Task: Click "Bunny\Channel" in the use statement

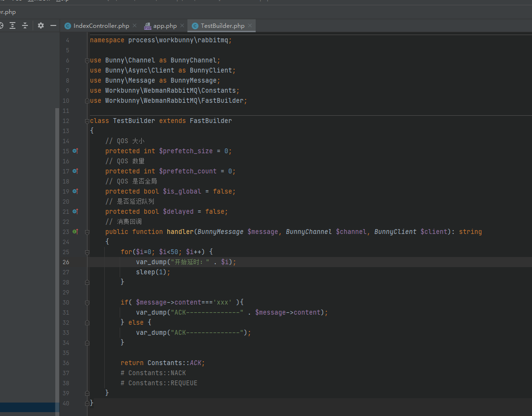Action: coord(130,61)
